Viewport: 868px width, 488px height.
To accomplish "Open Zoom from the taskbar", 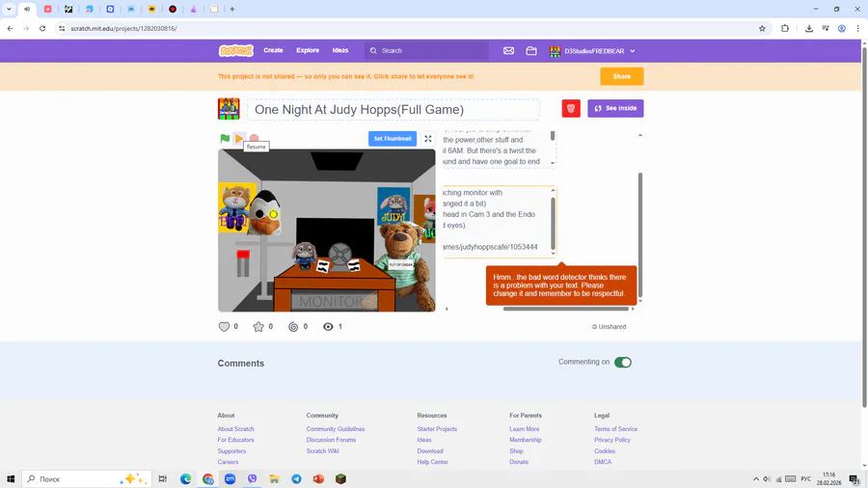I will [230, 479].
